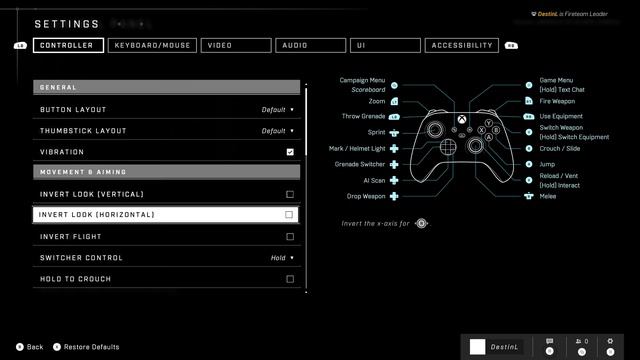This screenshot has width=640, height=360.
Task: Enable the Invert Flight checkbox
Action: click(x=290, y=237)
